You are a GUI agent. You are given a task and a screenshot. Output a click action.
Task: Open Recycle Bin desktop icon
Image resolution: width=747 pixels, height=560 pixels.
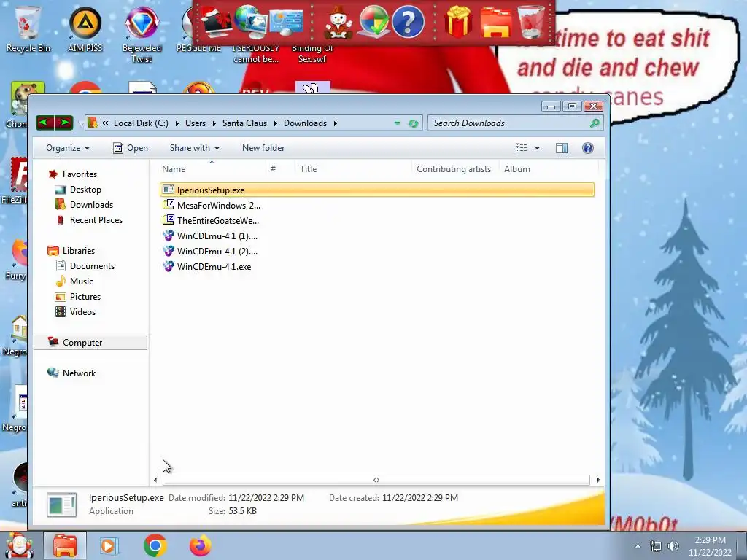tap(28, 29)
